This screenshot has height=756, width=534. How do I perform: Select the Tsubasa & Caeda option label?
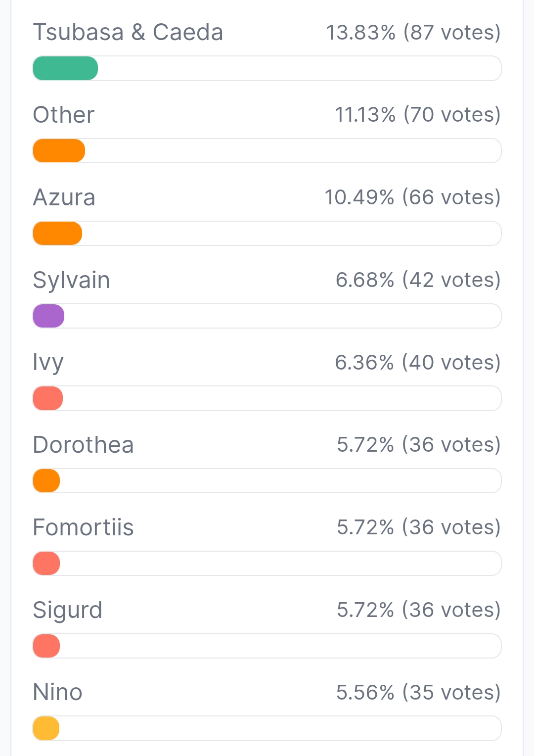(x=128, y=33)
